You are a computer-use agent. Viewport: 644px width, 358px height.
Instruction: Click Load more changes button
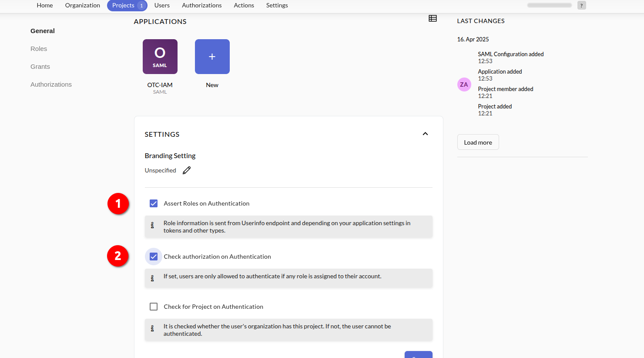(x=478, y=142)
